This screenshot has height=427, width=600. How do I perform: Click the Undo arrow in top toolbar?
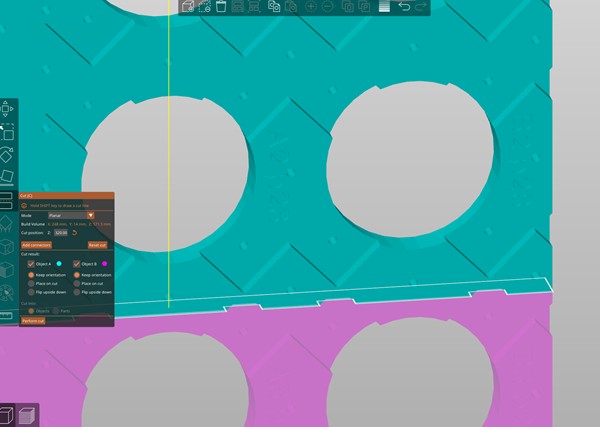(x=404, y=7)
